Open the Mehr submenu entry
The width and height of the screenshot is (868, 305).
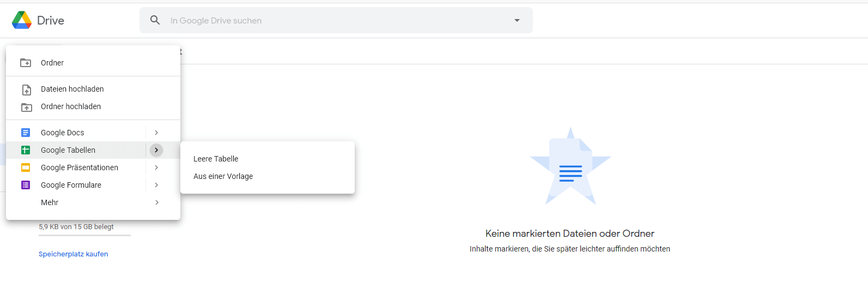pyautogui.click(x=93, y=202)
